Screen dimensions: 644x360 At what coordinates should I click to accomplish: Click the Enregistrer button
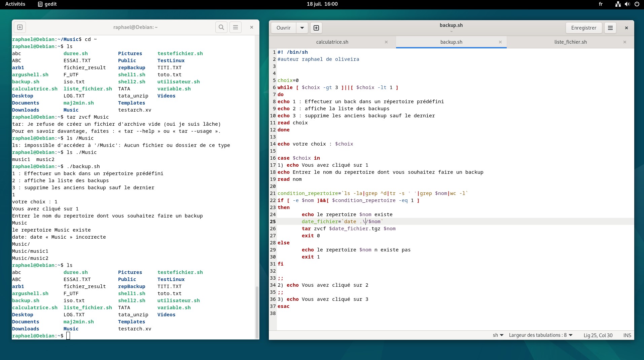click(x=583, y=28)
